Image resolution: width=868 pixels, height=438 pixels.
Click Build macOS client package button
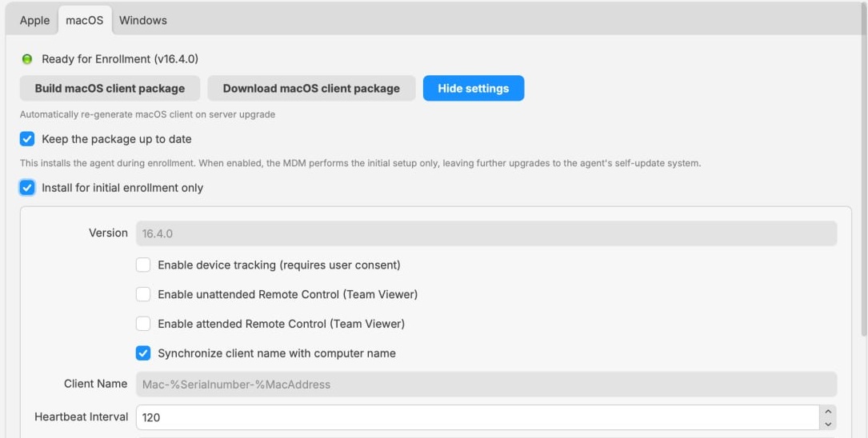coord(110,89)
